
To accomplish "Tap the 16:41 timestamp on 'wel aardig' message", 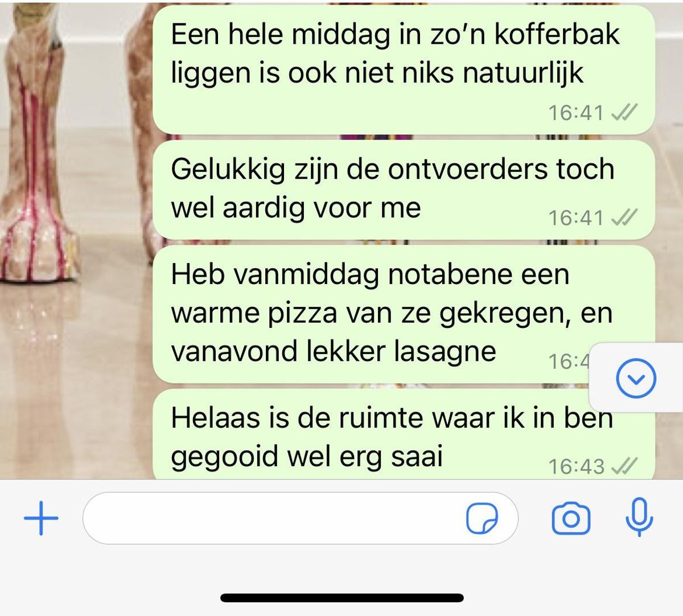I will 575,217.
